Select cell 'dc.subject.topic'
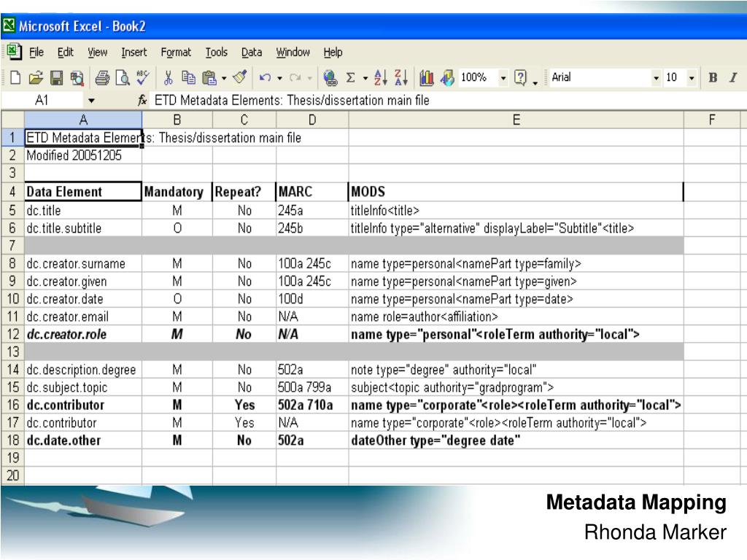Screen dimensions: 747x560 pos(83,387)
